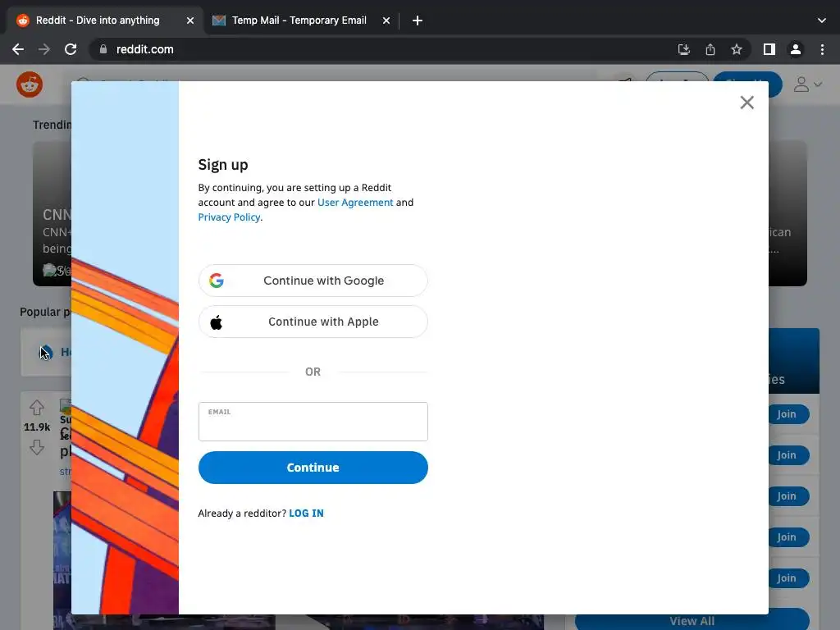Viewport: 840px width, 630px height.
Task: Click the Reddit logo icon
Action: (x=30, y=84)
